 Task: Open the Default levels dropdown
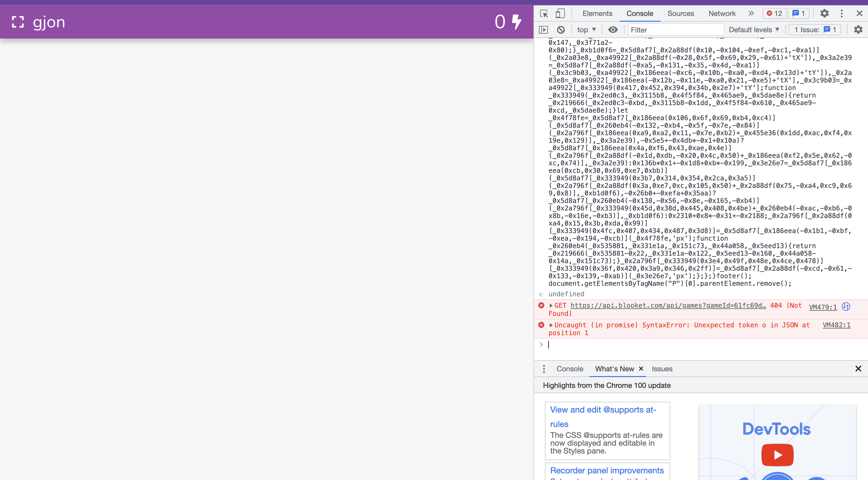click(x=754, y=30)
